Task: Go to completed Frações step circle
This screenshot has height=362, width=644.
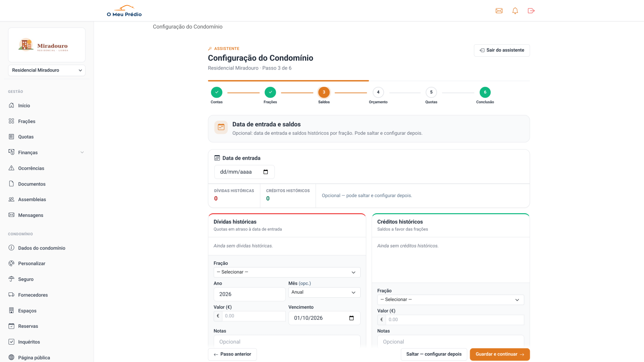Action: 270,92
